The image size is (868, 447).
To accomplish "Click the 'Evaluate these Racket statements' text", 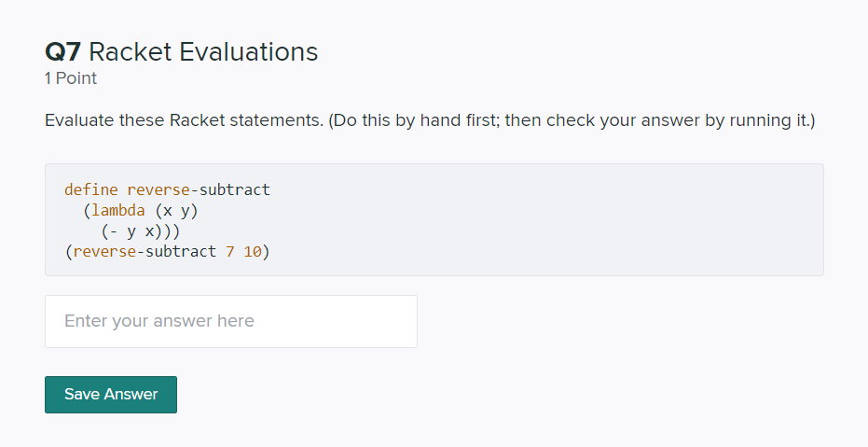I will 184,120.
